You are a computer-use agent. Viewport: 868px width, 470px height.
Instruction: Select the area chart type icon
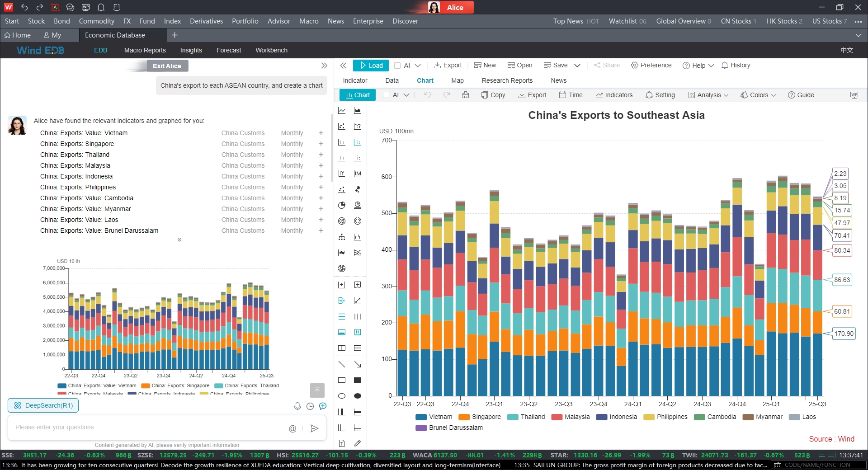(x=358, y=111)
